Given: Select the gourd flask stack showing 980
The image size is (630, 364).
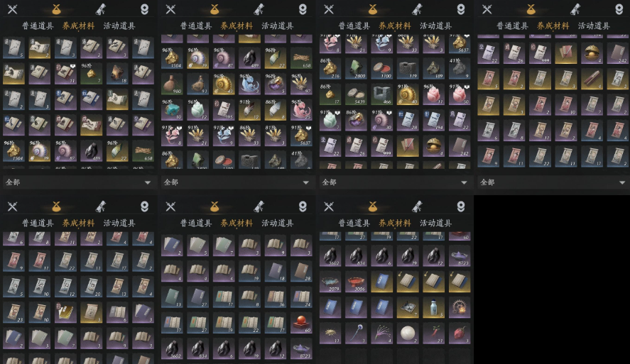Looking at the screenshot, I should click(x=172, y=84).
